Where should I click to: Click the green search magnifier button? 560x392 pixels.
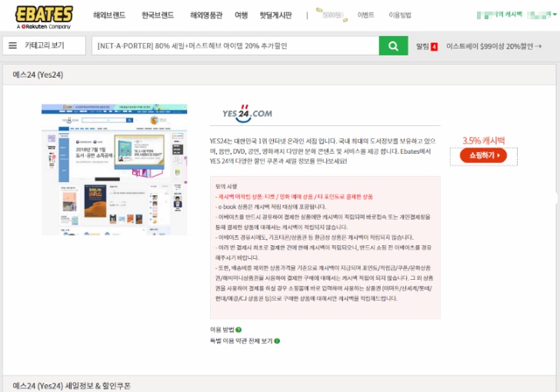(393, 45)
